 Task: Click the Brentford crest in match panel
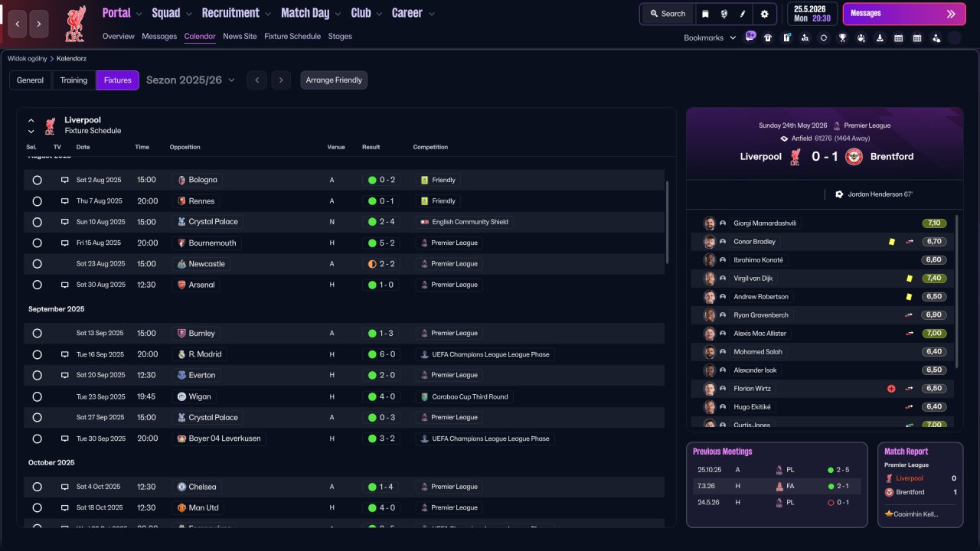(854, 156)
